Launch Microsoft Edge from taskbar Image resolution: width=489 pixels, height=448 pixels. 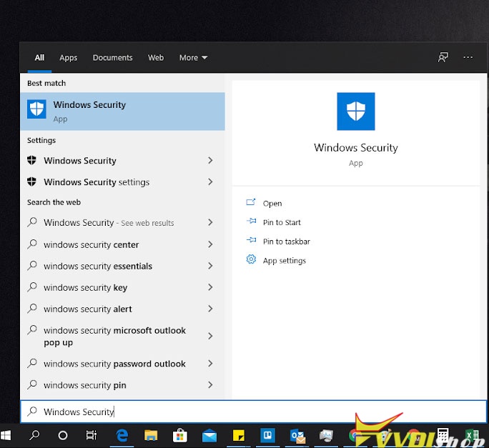[x=122, y=436]
